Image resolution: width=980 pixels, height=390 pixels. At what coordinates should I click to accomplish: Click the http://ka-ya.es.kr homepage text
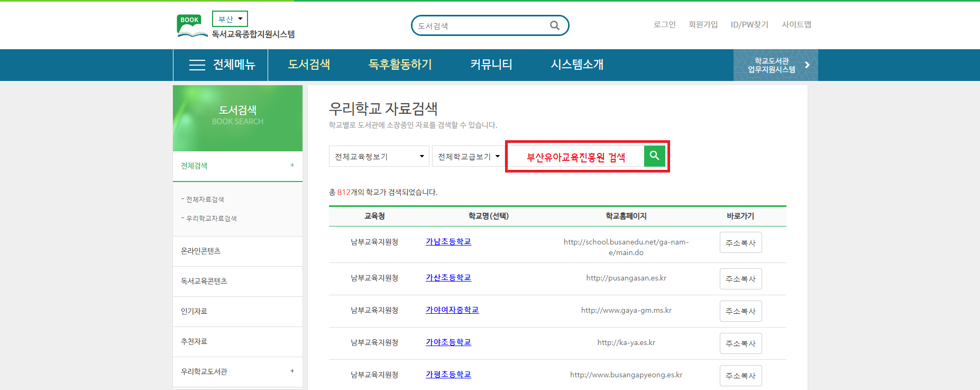coord(626,342)
